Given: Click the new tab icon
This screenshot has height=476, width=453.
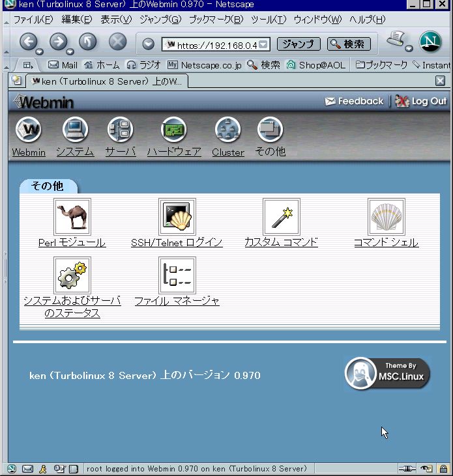Looking at the screenshot, I should (x=16, y=81).
